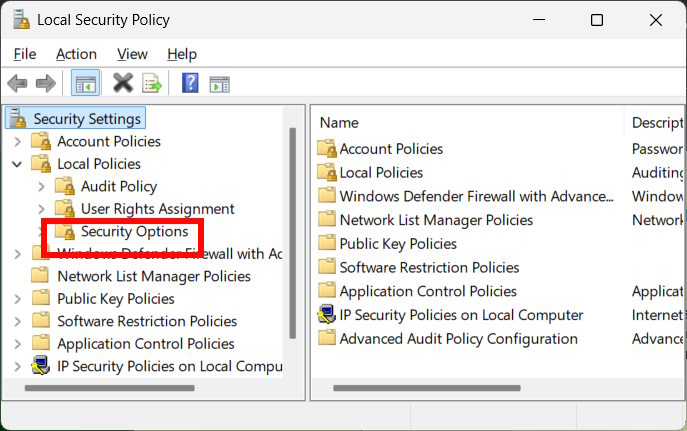Click the Back arrow toolbar icon
Screen dimensions: 687x431
[x=18, y=83]
